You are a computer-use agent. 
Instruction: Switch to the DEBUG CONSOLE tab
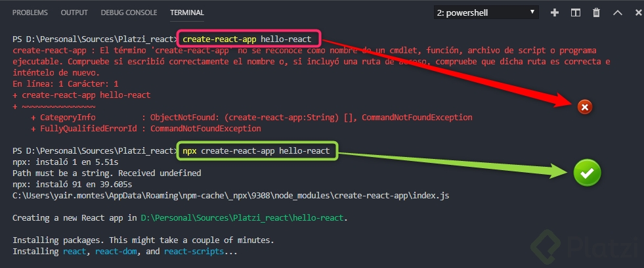[x=129, y=12]
